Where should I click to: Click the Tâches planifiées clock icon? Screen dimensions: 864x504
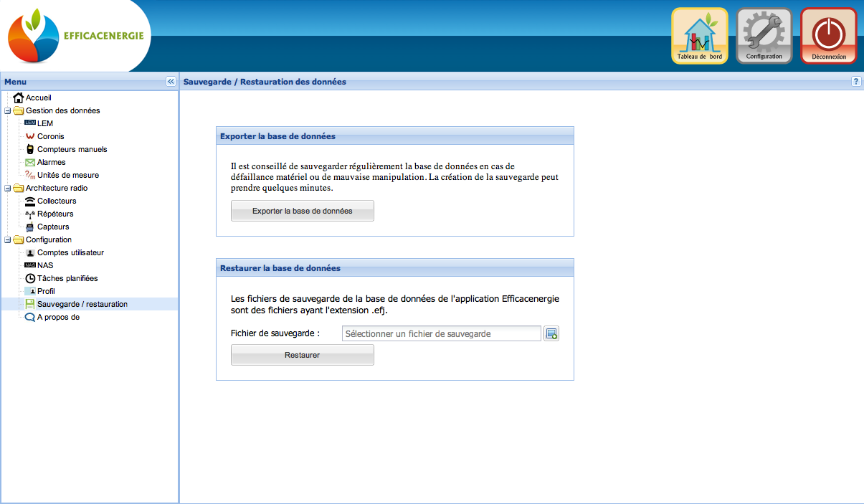[29, 278]
